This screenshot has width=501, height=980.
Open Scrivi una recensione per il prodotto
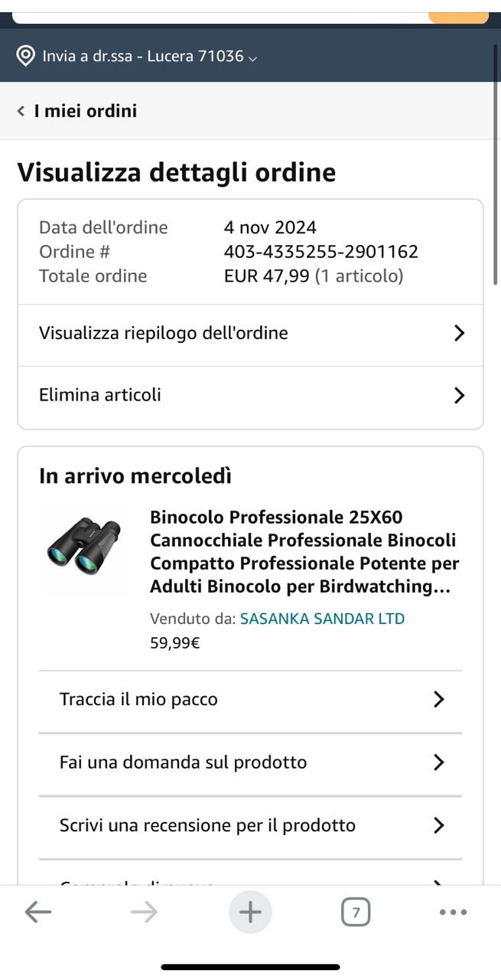click(x=207, y=825)
